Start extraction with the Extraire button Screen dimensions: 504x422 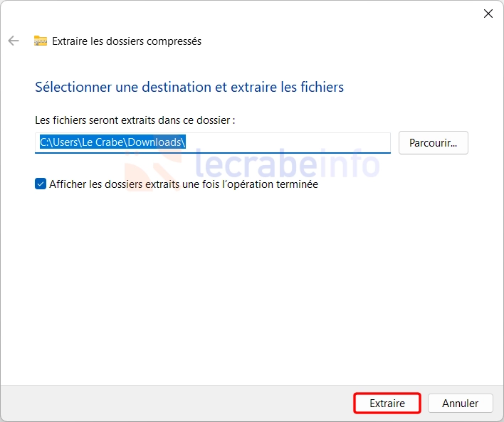387,403
